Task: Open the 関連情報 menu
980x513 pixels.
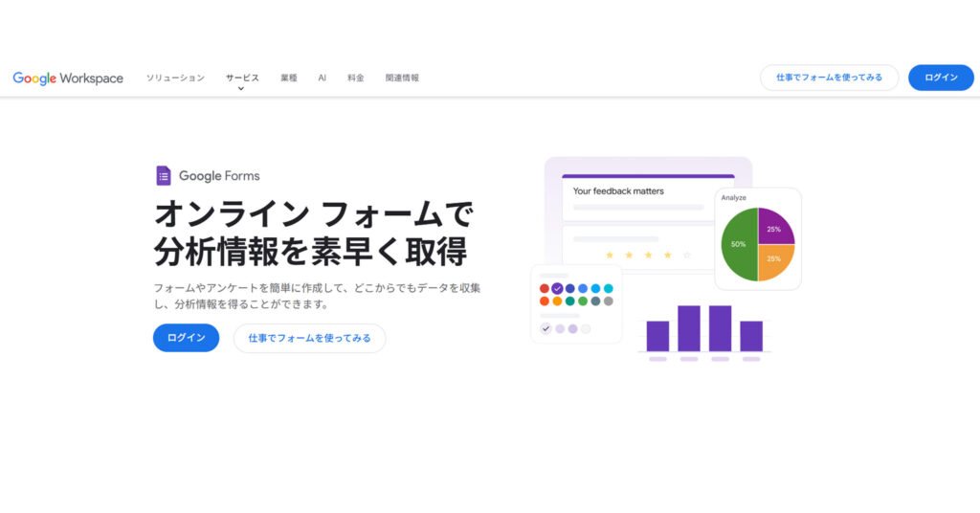Action: click(402, 78)
